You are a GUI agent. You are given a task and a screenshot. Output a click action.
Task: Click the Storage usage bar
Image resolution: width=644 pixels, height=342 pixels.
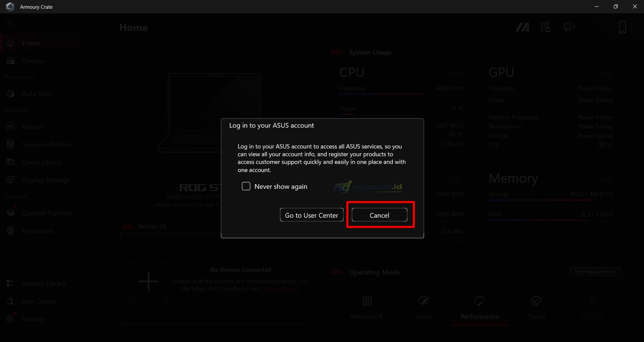(550, 200)
